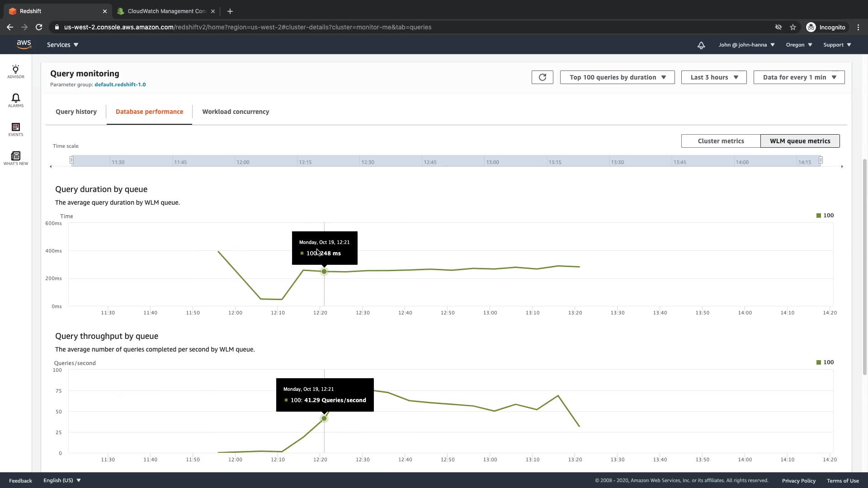
Task: Toggle series 100 in Query duration legend
Action: click(825, 216)
